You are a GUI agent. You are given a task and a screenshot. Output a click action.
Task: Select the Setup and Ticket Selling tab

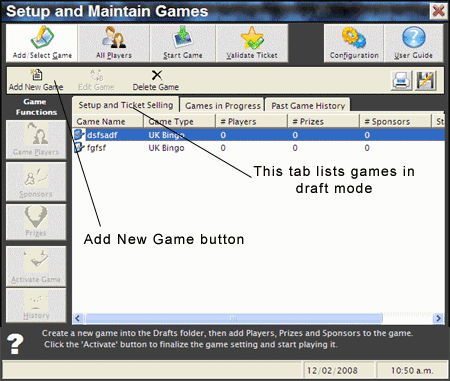[x=126, y=105]
